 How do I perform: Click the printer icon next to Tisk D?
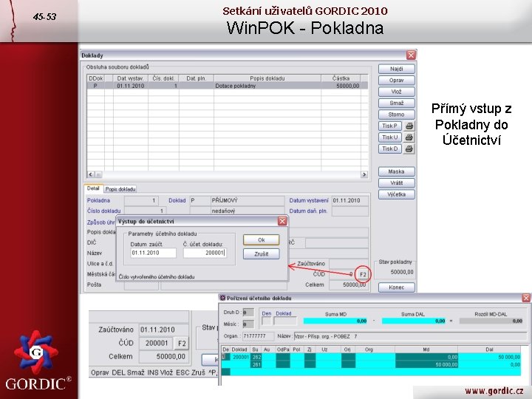409,149
